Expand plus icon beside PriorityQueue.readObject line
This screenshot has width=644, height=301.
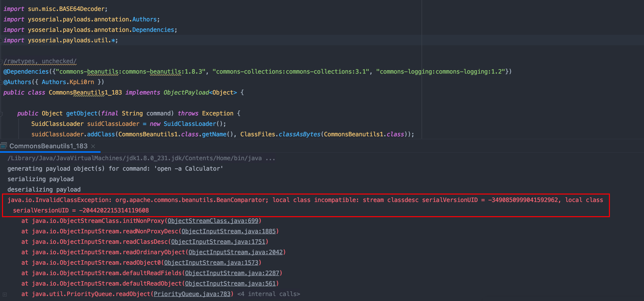pos(5,294)
